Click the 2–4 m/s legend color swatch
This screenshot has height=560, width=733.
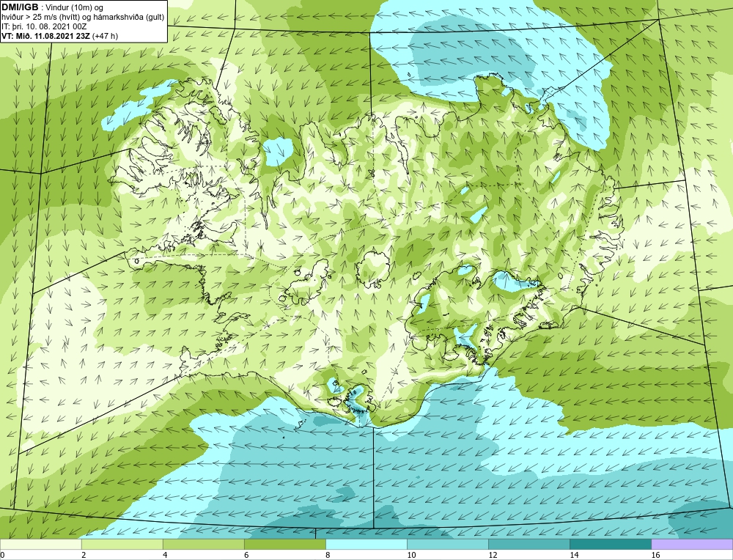[122, 545]
